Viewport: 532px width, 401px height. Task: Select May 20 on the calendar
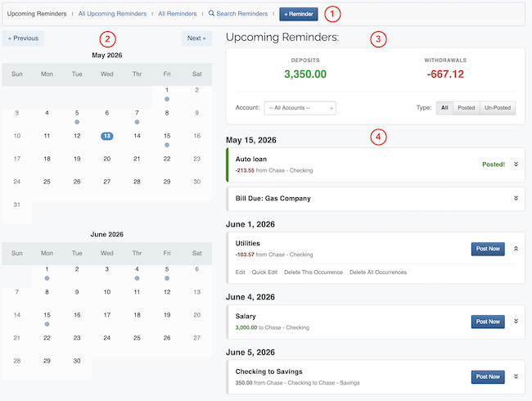(107, 159)
